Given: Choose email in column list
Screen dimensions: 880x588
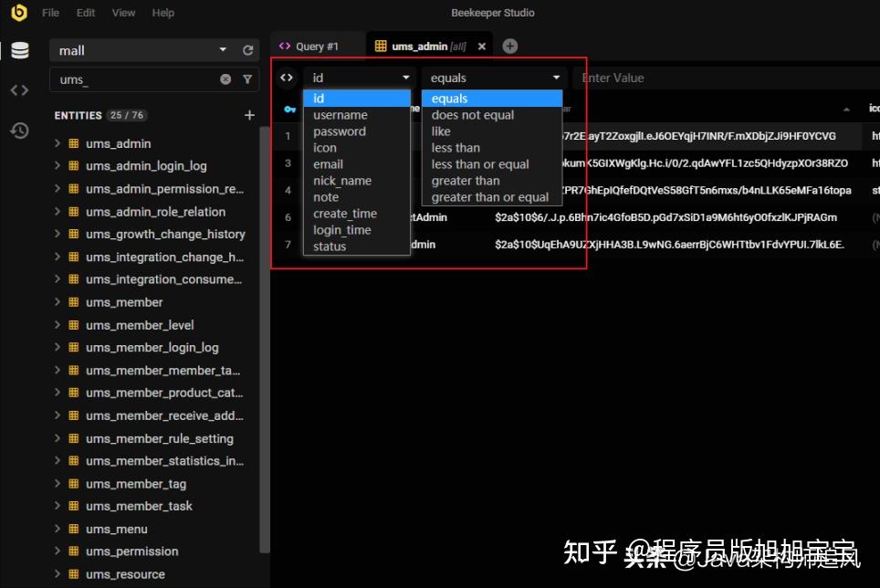Looking at the screenshot, I should (x=356, y=164).
